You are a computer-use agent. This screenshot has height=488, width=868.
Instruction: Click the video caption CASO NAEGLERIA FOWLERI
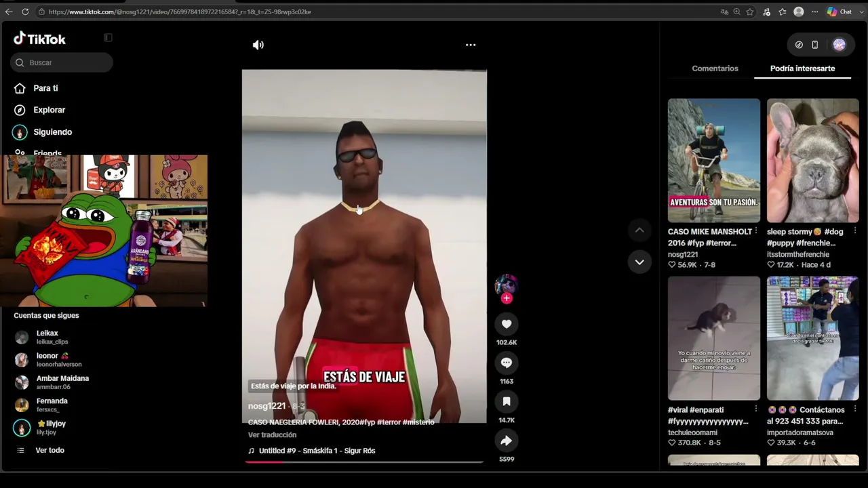coord(341,422)
